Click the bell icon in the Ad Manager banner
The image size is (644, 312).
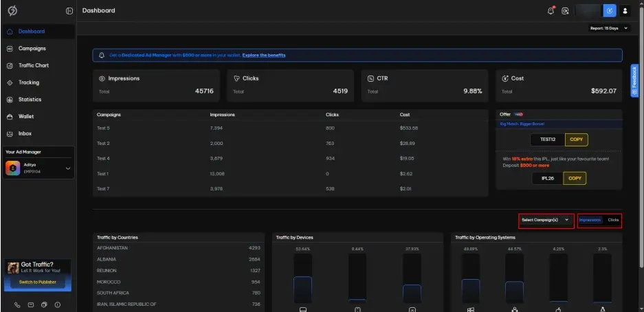pyautogui.click(x=102, y=55)
